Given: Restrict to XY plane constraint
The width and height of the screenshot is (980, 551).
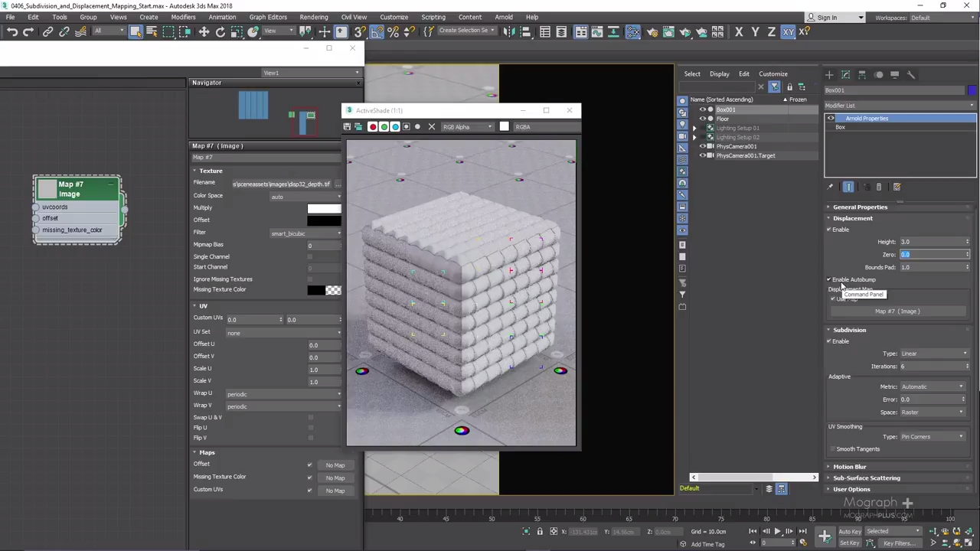Looking at the screenshot, I should pyautogui.click(x=788, y=31).
